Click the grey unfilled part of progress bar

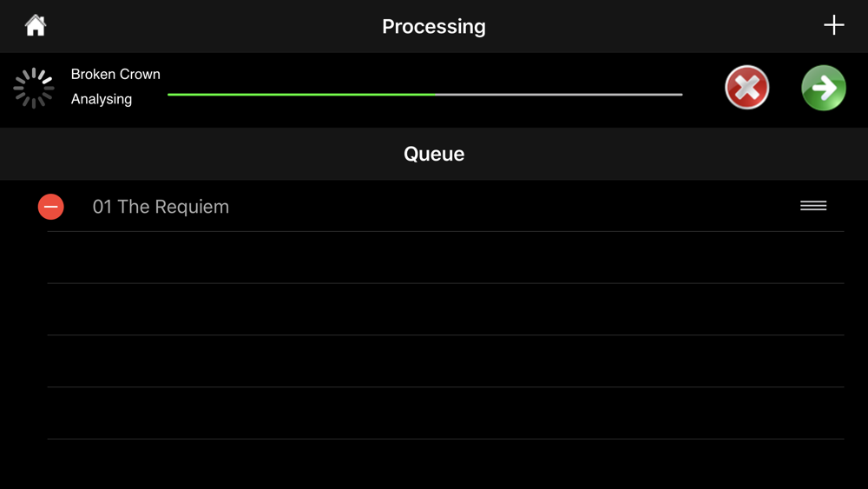coord(558,95)
